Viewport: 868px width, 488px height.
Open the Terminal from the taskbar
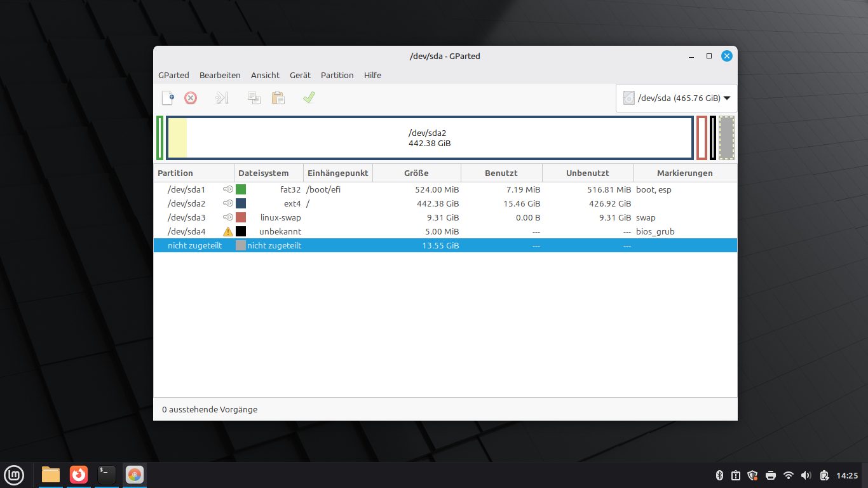(107, 475)
